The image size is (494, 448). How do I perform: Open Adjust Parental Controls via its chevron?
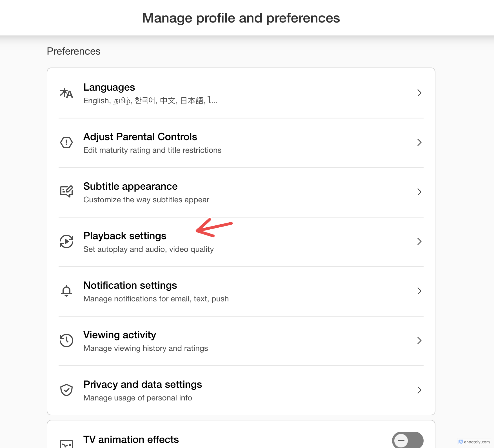point(419,142)
